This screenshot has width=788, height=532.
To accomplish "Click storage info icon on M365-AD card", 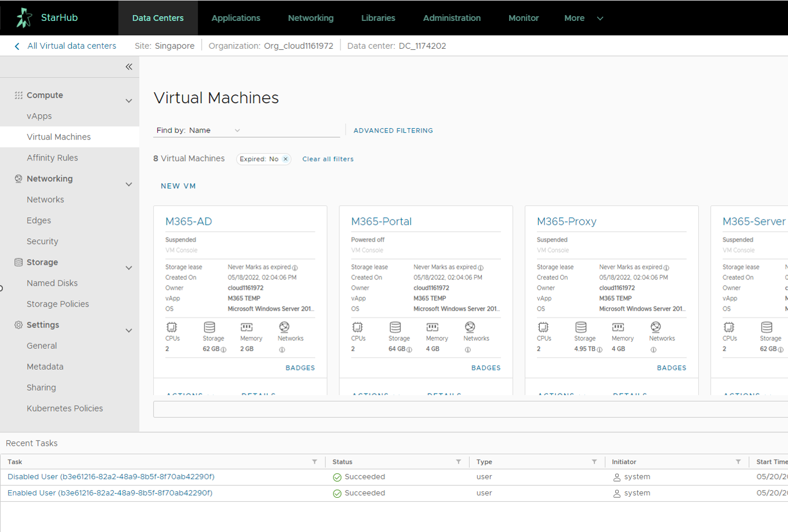I will pyautogui.click(x=224, y=349).
